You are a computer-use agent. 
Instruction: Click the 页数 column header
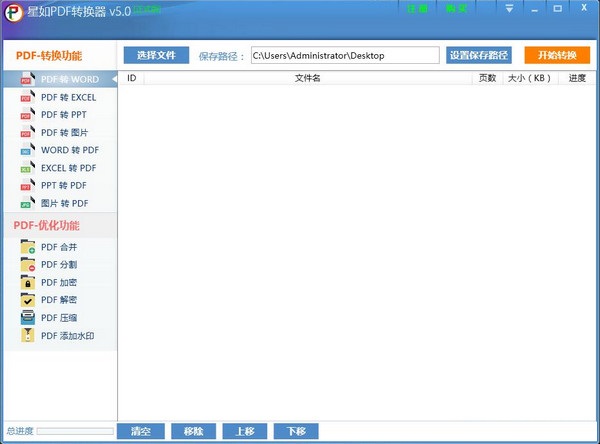[x=488, y=78]
